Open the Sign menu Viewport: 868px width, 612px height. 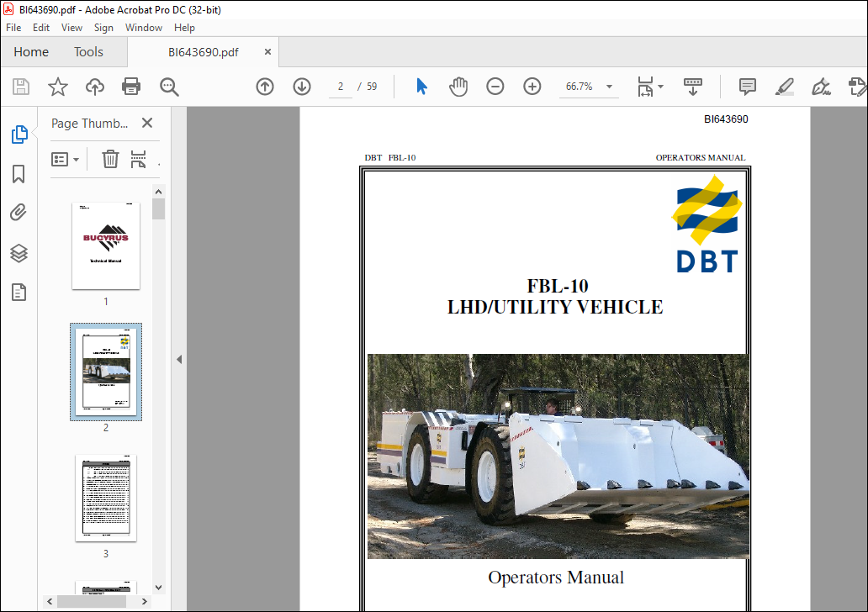coord(103,28)
